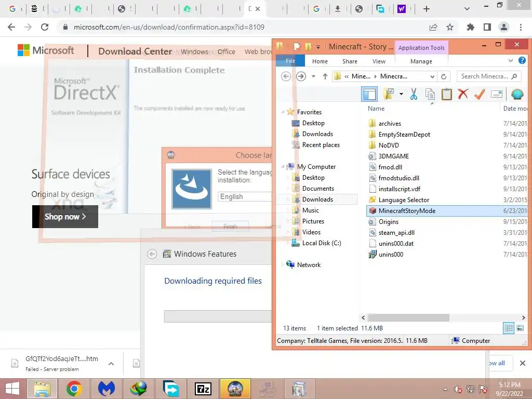Open the address bar history dropdown
Viewport: 532px width, 399px height.
coord(432,76)
